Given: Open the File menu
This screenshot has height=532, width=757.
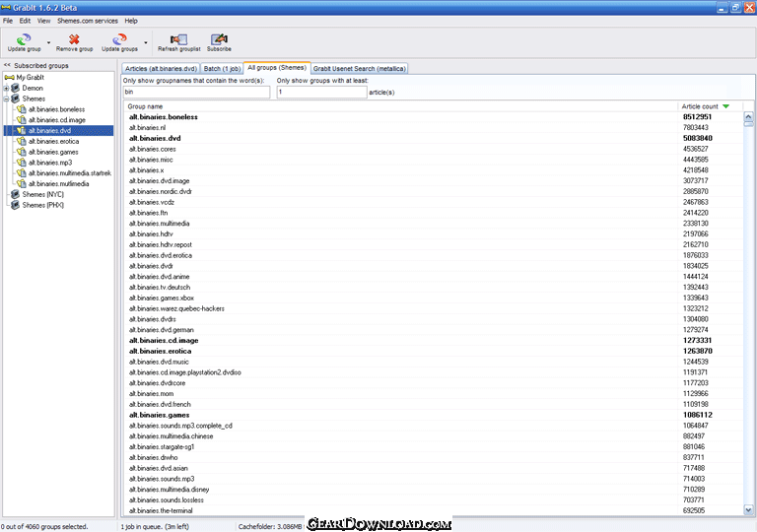Looking at the screenshot, I should coord(8,21).
